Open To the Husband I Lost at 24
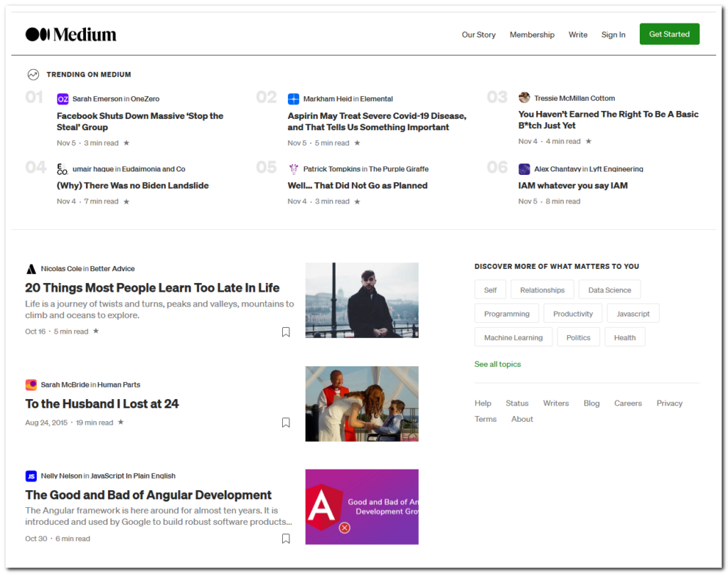 point(102,403)
